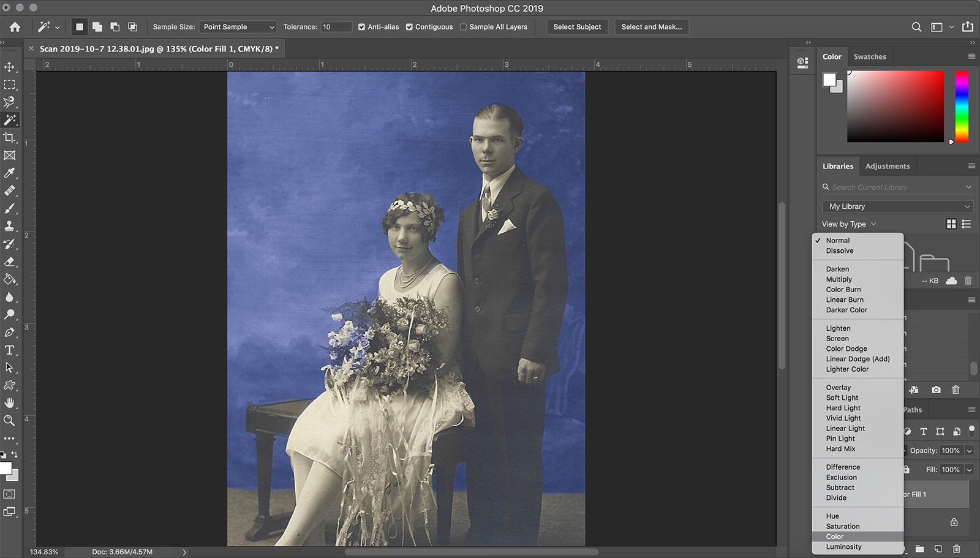
Task: Disable the Anti-alias checkbox
Action: (361, 27)
